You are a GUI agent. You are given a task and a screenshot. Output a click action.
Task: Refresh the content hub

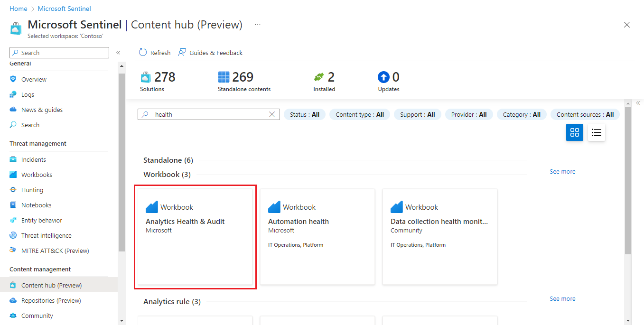[x=154, y=52]
